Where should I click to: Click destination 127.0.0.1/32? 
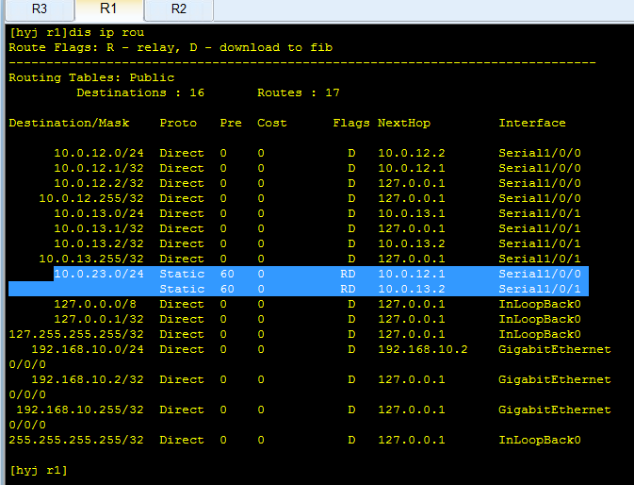pyautogui.click(x=99, y=319)
